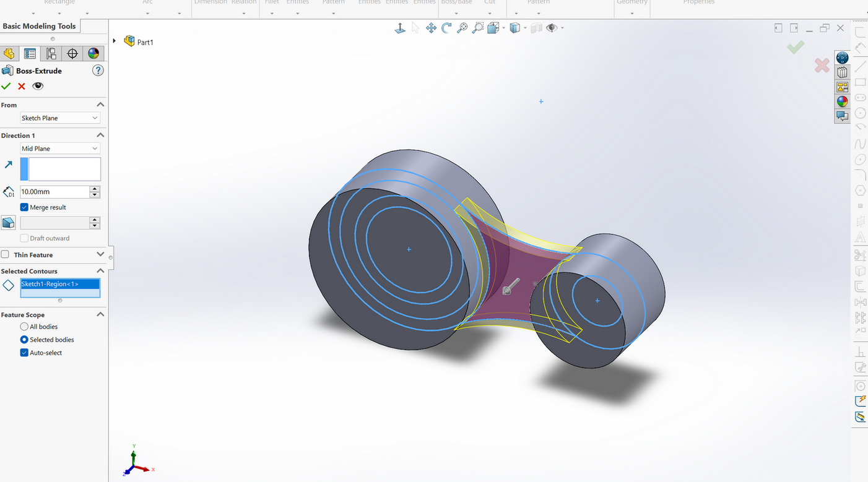Image resolution: width=868 pixels, height=482 pixels.
Task: Select the Pan tool in view toolbar
Action: click(431, 28)
